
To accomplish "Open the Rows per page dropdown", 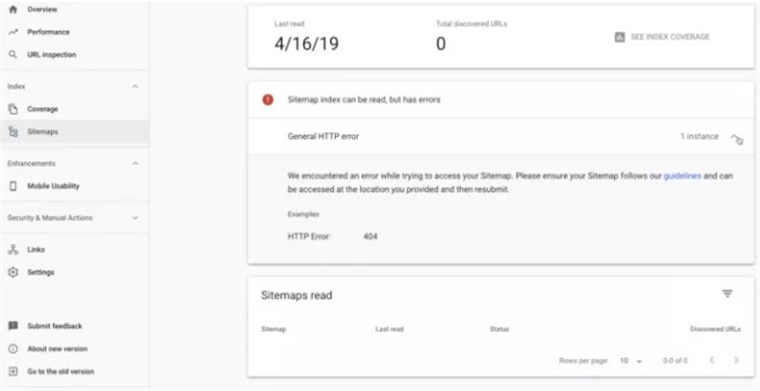I will click(631, 361).
